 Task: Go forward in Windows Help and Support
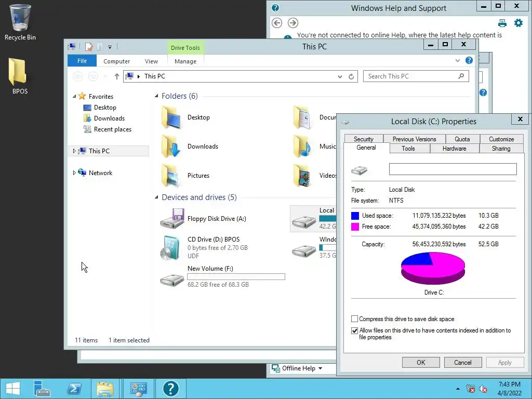[293, 23]
